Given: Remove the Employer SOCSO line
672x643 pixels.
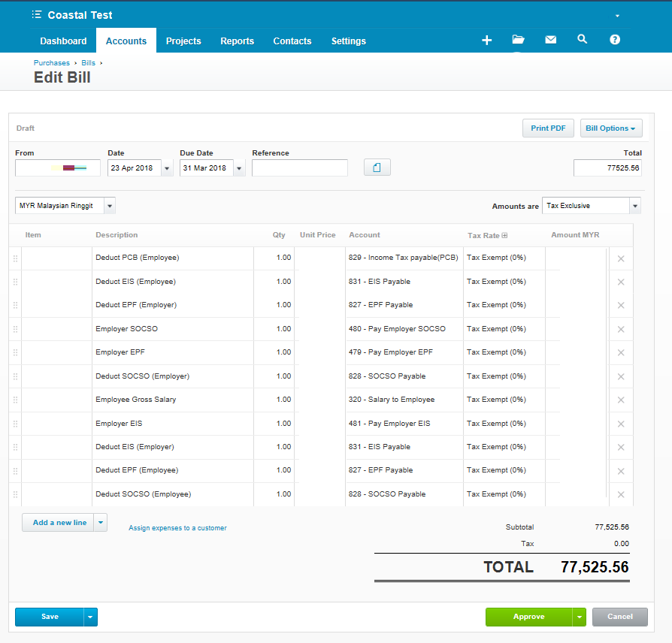Looking at the screenshot, I should (x=621, y=330).
